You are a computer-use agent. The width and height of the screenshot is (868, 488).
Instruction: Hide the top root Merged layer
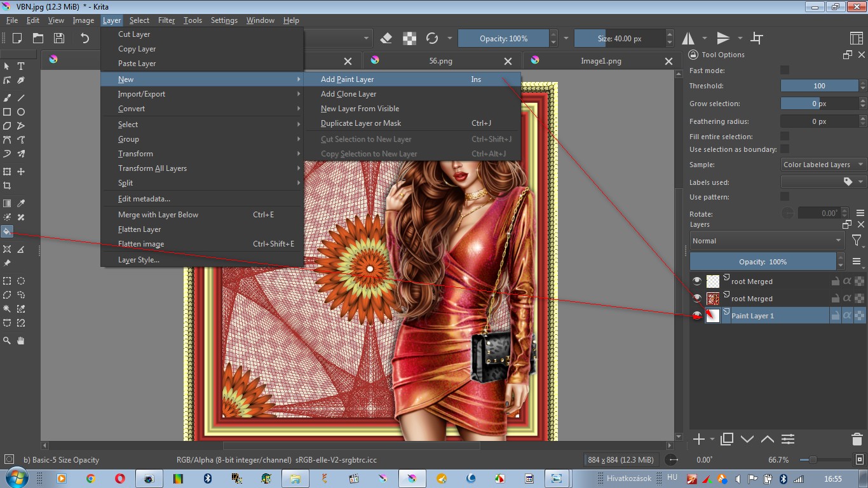point(697,281)
